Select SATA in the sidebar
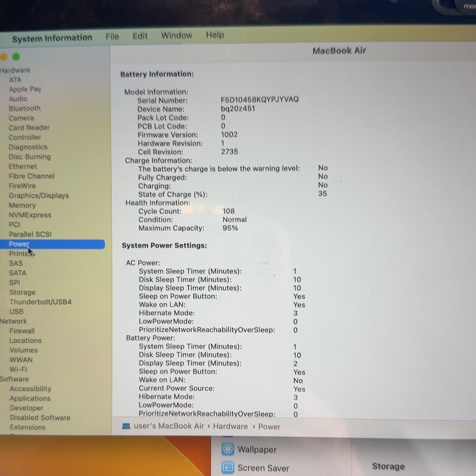The height and width of the screenshot is (476, 476). [18, 273]
